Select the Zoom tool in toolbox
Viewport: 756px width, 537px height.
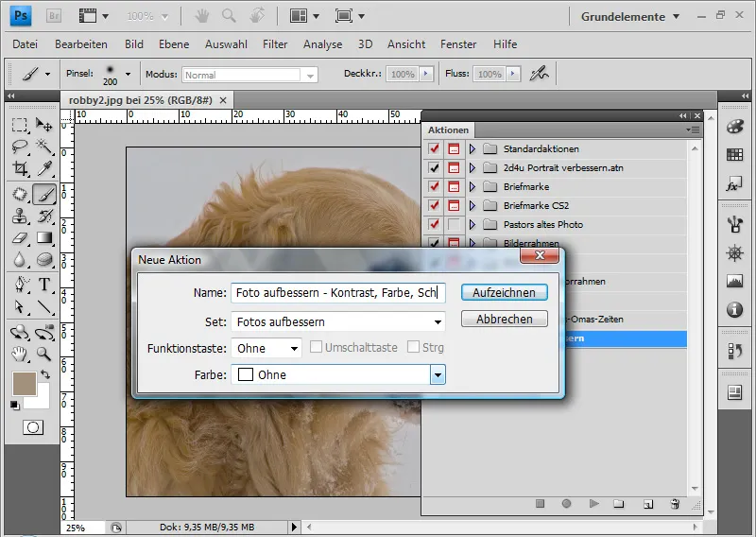[x=44, y=355]
